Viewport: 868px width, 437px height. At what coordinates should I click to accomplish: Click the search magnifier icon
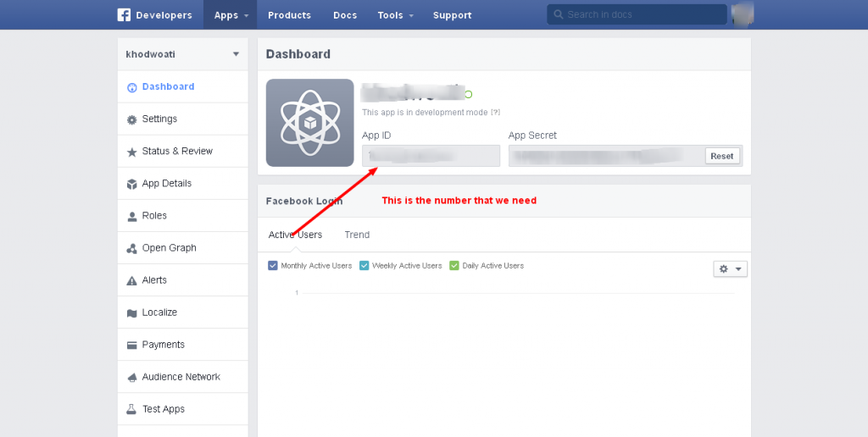(559, 14)
